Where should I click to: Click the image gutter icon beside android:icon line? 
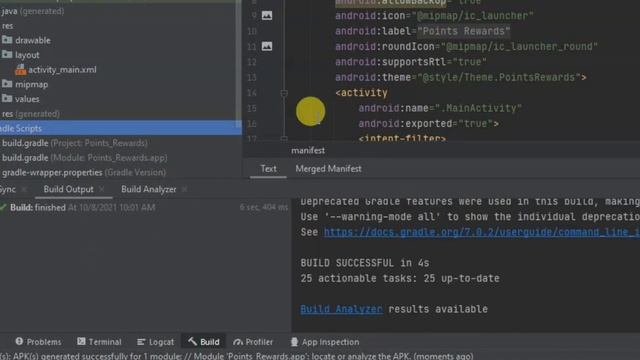click(267, 16)
